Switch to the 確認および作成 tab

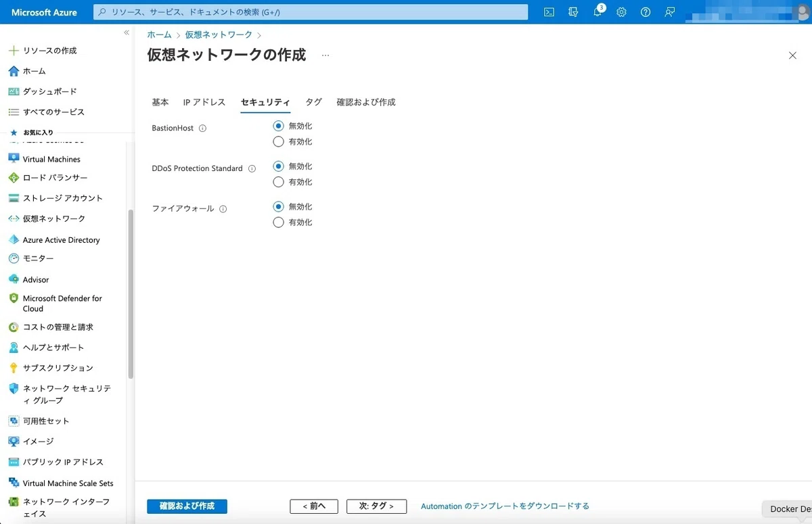click(x=366, y=102)
